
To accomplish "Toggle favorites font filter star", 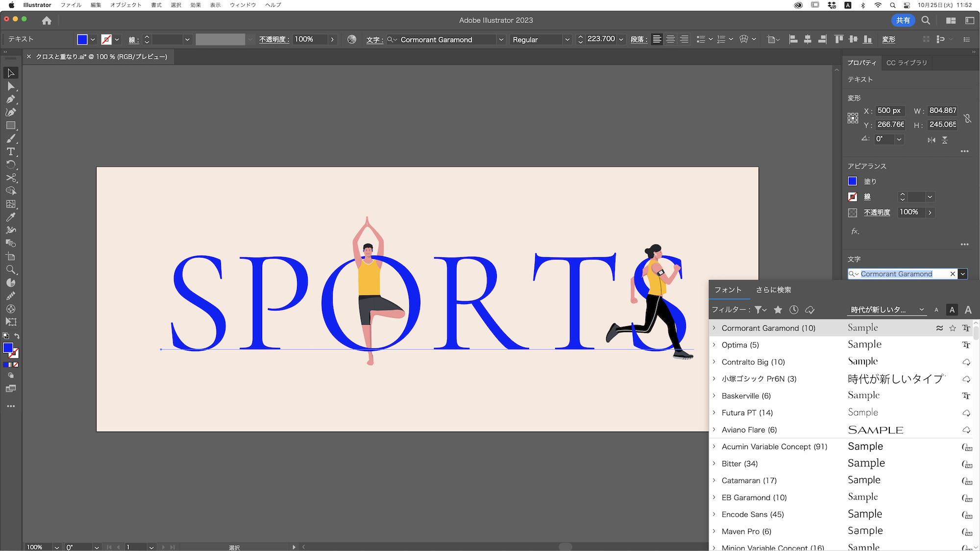I will [778, 310].
